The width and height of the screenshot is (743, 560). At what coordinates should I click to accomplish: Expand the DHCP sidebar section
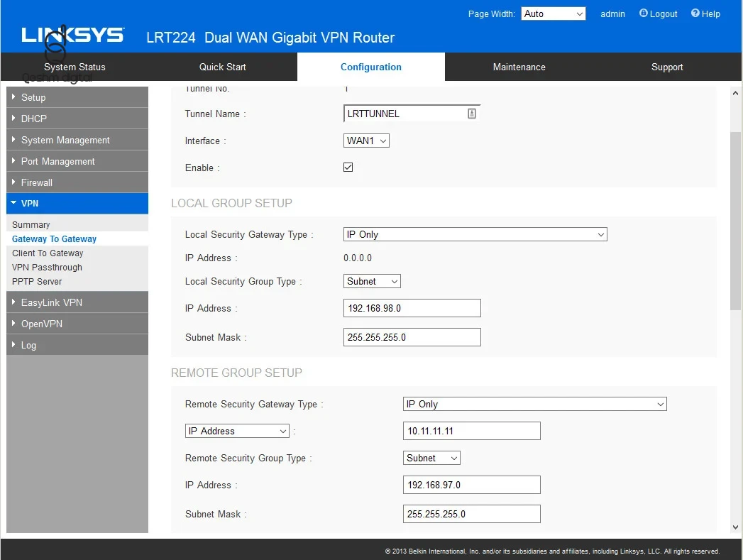click(x=77, y=119)
